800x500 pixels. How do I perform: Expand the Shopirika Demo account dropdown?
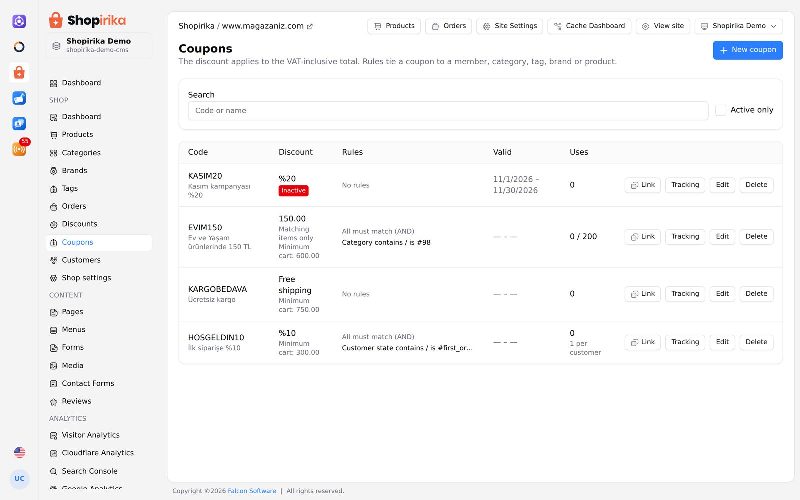(x=738, y=26)
